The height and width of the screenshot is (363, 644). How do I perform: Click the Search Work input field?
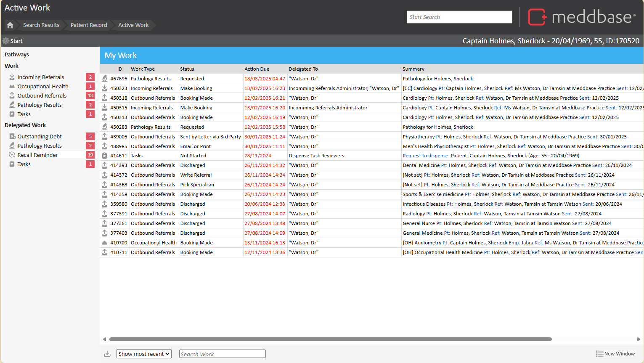(222, 354)
